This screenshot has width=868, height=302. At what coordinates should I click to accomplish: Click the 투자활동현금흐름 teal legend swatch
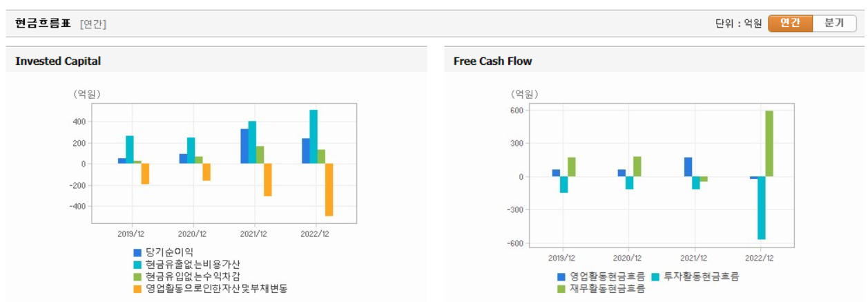[655, 276]
